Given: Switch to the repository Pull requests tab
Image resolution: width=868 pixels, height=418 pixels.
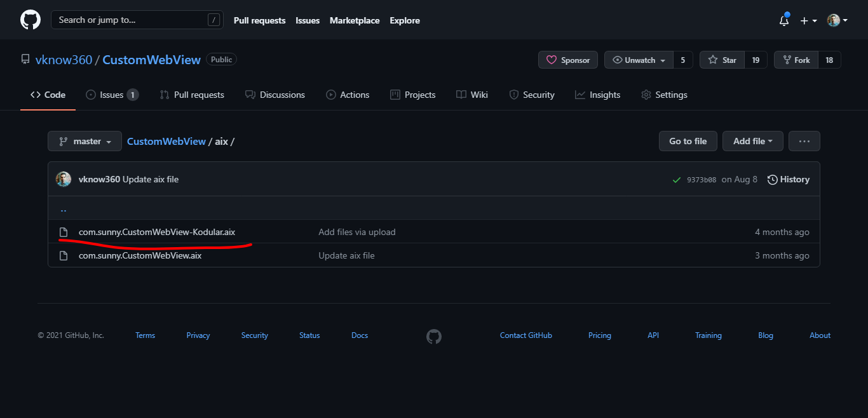Looking at the screenshot, I should click(x=192, y=95).
